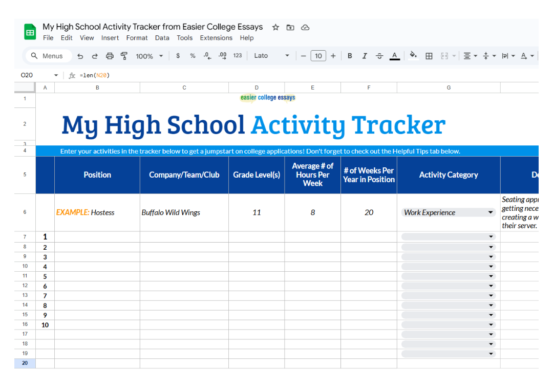Toggle italic formatting
The height and width of the screenshot is (392, 553).
coord(365,56)
